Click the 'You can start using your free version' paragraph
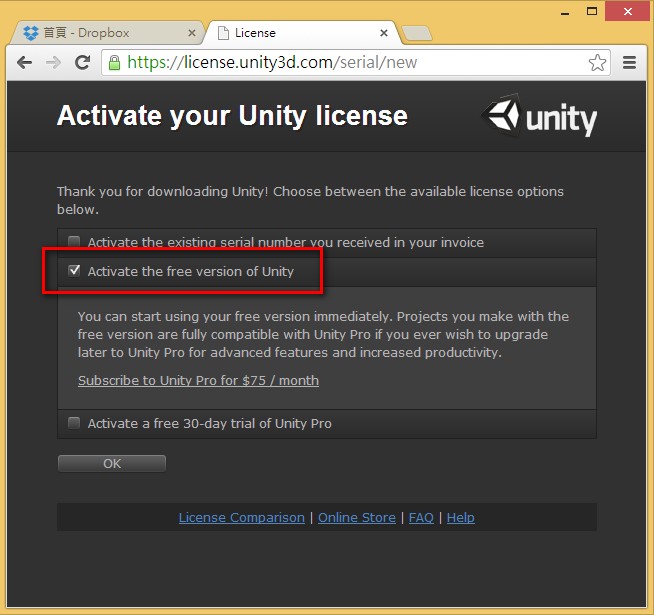The width and height of the screenshot is (654, 615). pyautogui.click(x=324, y=334)
